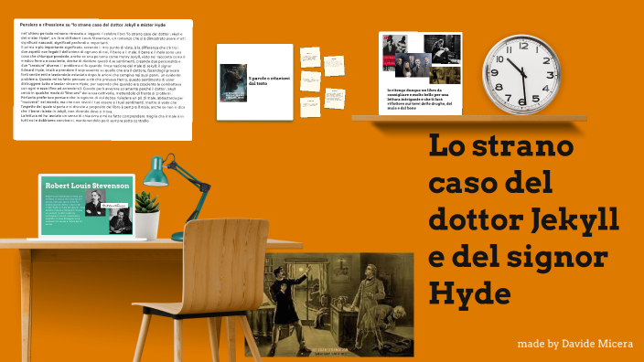Click the group photo of five people
The width and height of the screenshot is (644, 362).
tap(413, 65)
